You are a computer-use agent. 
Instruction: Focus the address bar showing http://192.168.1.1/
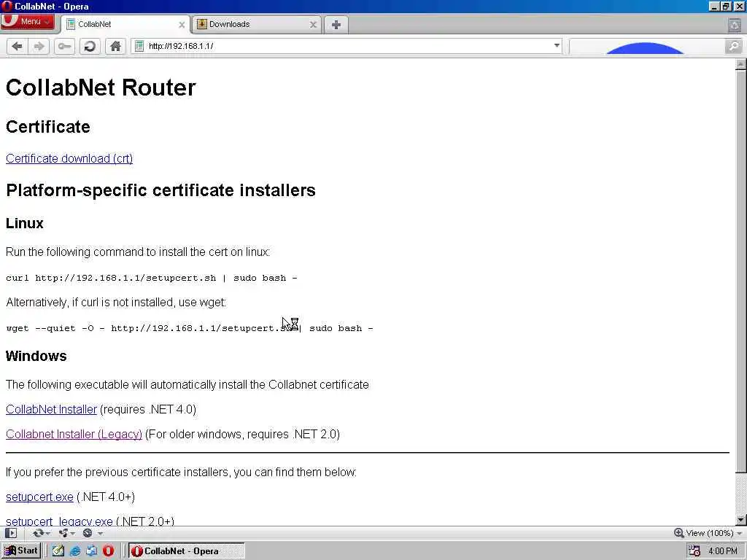click(x=347, y=46)
